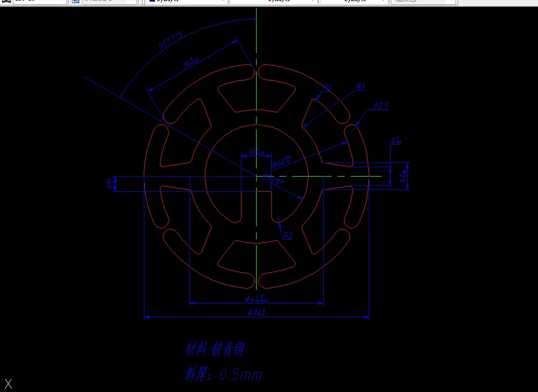Select the R2.5 radius dimension label
This screenshot has width=538, height=392.
[381, 106]
